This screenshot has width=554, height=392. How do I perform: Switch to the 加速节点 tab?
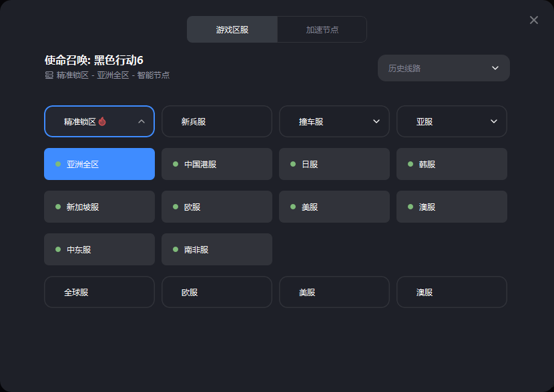click(322, 29)
